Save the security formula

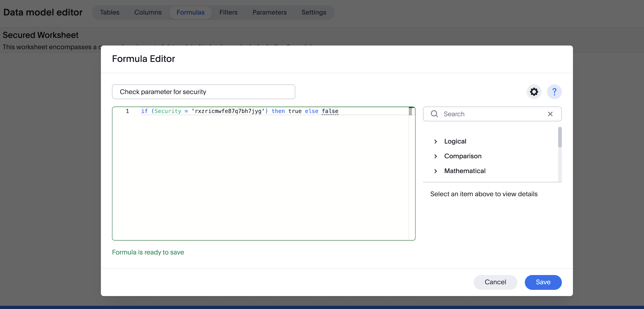click(543, 282)
